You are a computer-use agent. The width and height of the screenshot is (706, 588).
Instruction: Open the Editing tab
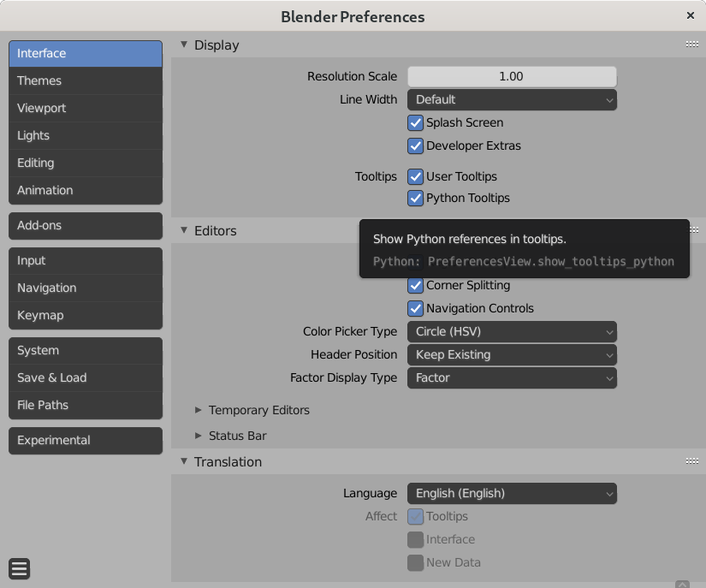click(x=86, y=163)
